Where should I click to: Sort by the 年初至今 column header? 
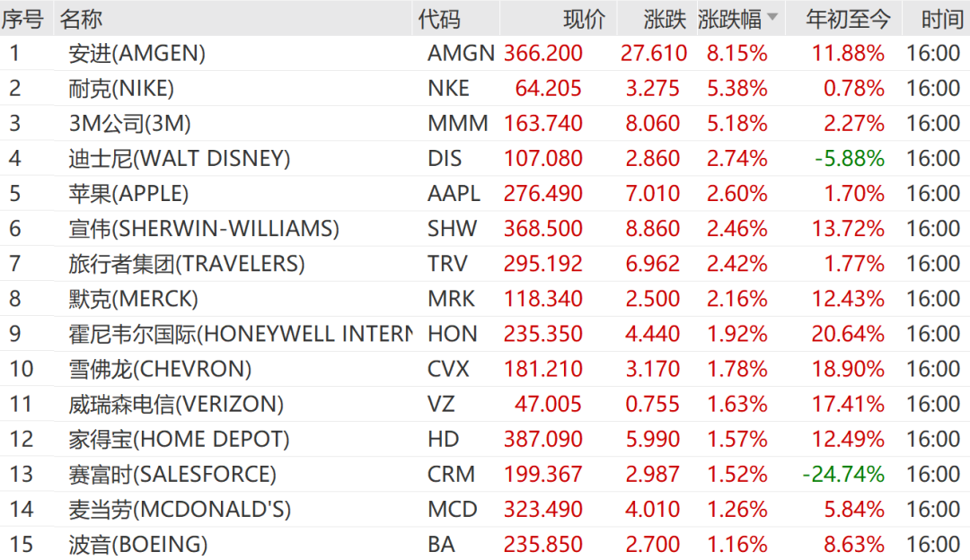click(x=848, y=19)
